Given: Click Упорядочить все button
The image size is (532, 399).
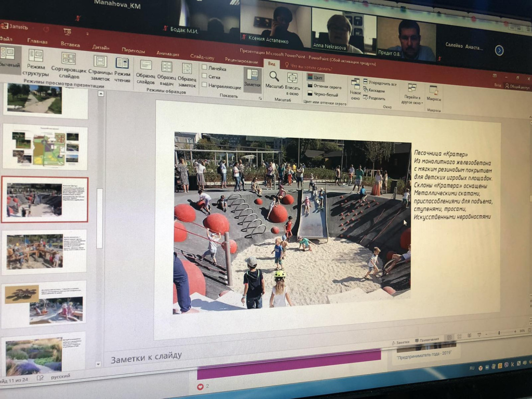Looking at the screenshot, I should (x=381, y=83).
